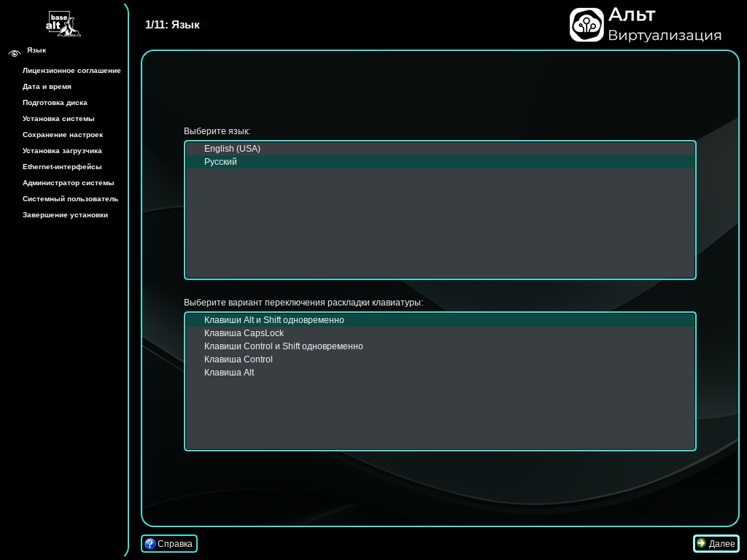Select Клавиши Control и Shift одновременно
Image resolution: width=747 pixels, height=560 pixels.
point(283,346)
